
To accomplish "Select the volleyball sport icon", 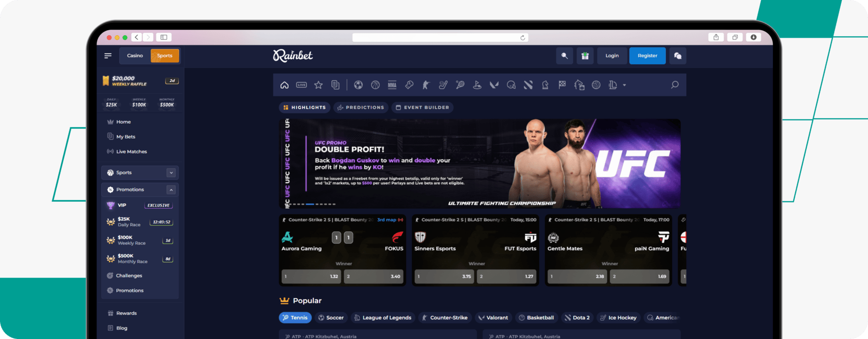I will tap(596, 85).
